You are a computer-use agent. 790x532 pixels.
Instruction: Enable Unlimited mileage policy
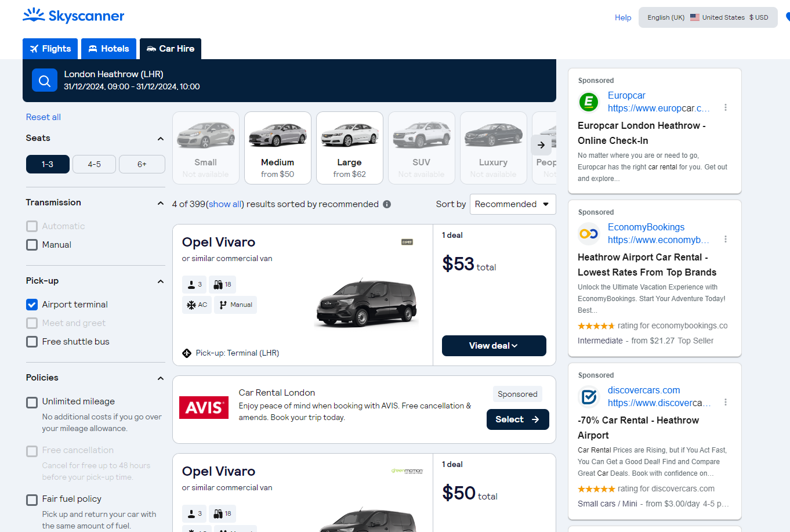tap(32, 402)
